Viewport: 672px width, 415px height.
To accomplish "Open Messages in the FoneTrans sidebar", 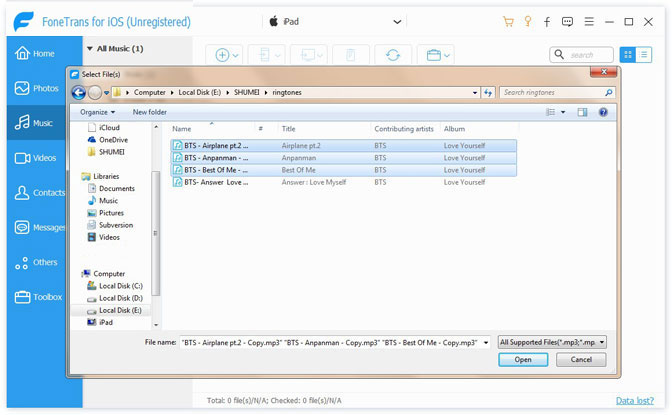I will [x=40, y=227].
